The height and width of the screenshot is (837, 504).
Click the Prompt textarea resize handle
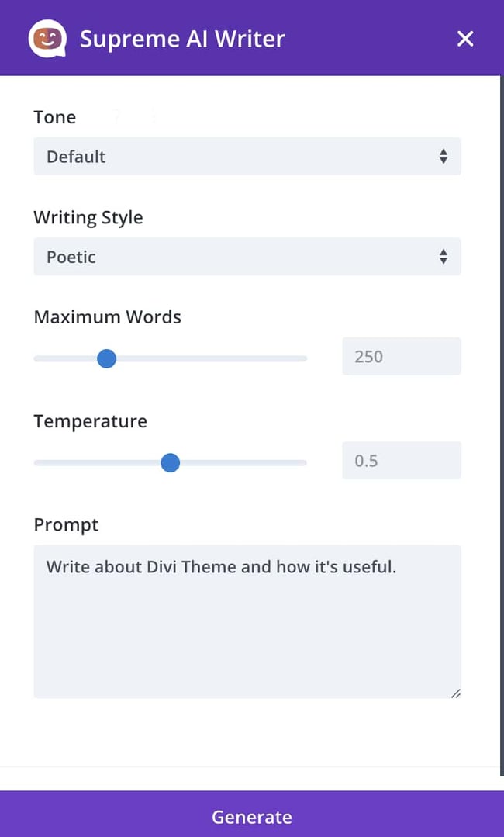tap(455, 693)
